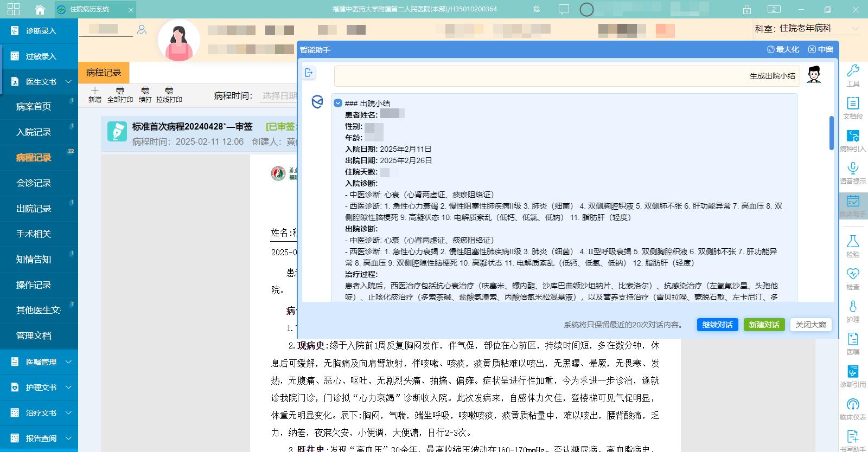Click the 全部打印 print-all icon
Image resolution: width=868 pixels, height=452 pixels.
tap(120, 91)
